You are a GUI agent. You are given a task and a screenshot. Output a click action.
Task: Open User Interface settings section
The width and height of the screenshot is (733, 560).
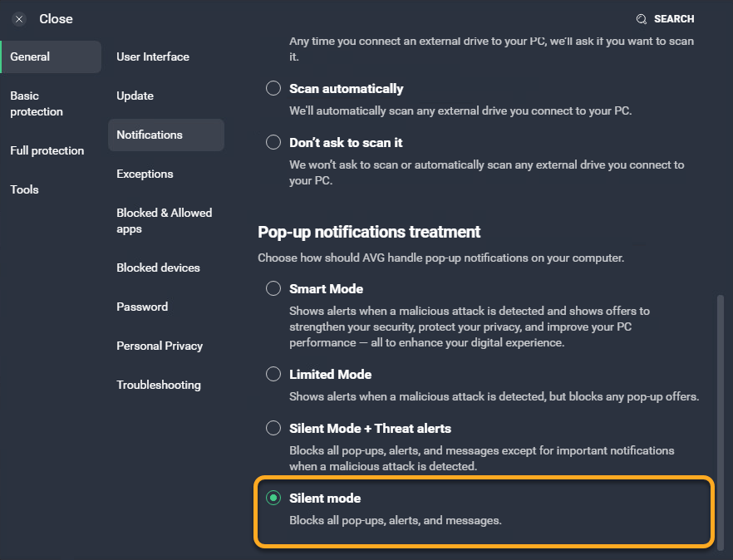[x=153, y=56]
